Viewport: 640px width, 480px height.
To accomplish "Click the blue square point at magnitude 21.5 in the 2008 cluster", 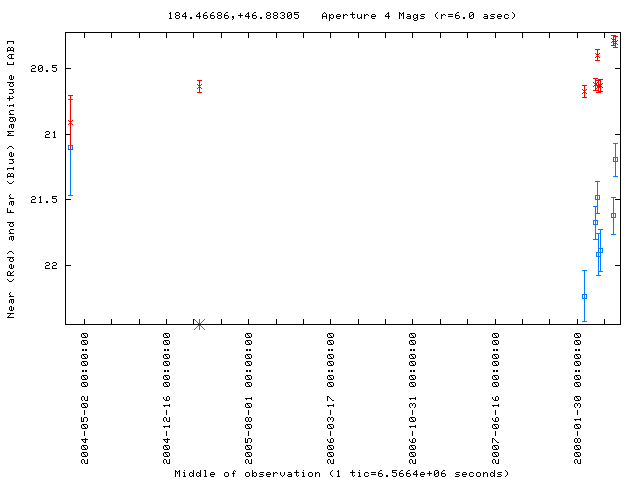I will [x=597, y=198].
